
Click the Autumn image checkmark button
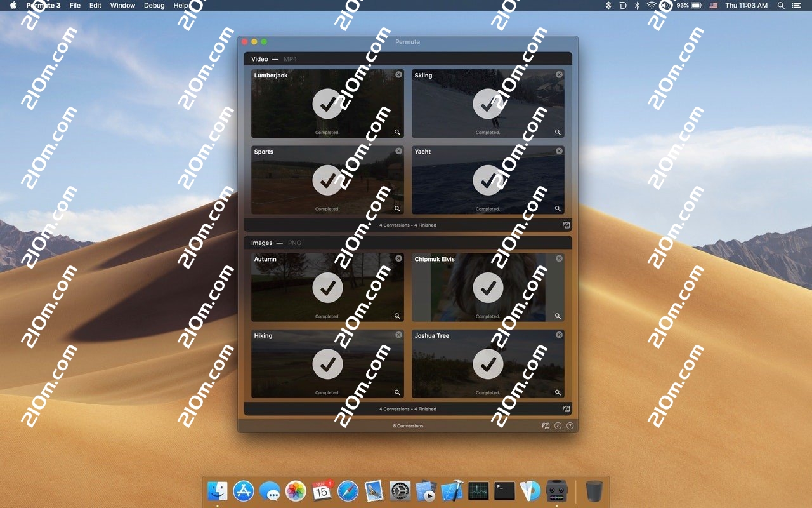point(327,288)
